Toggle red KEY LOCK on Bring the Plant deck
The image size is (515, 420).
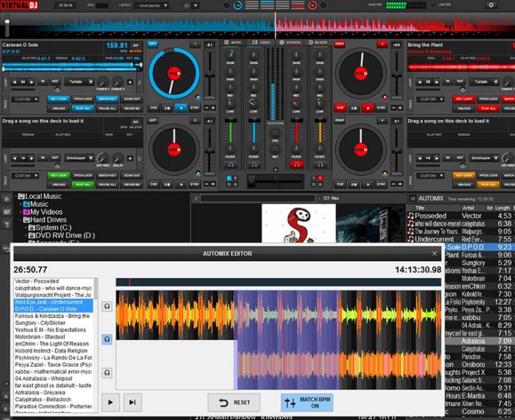pos(464,99)
